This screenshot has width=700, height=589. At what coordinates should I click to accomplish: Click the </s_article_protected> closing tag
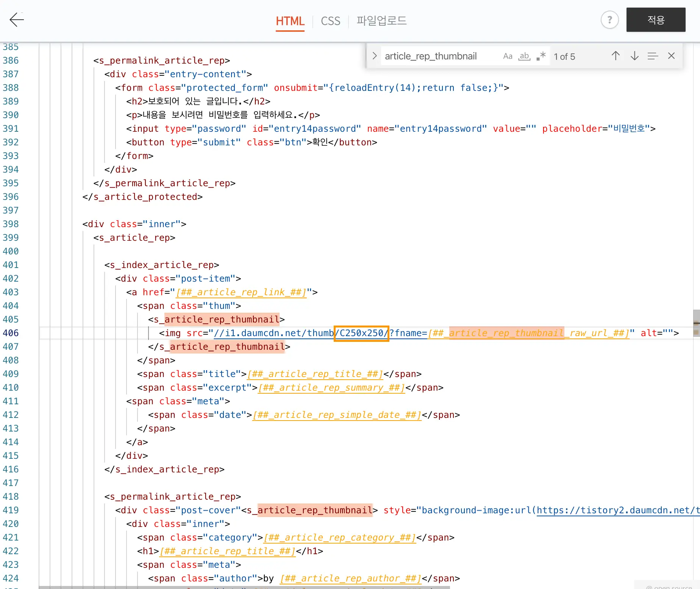pos(142,197)
